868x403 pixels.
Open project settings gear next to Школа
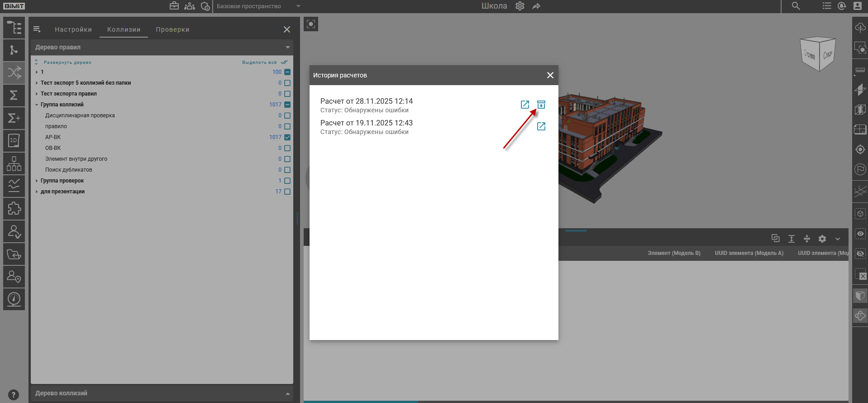[x=520, y=6]
